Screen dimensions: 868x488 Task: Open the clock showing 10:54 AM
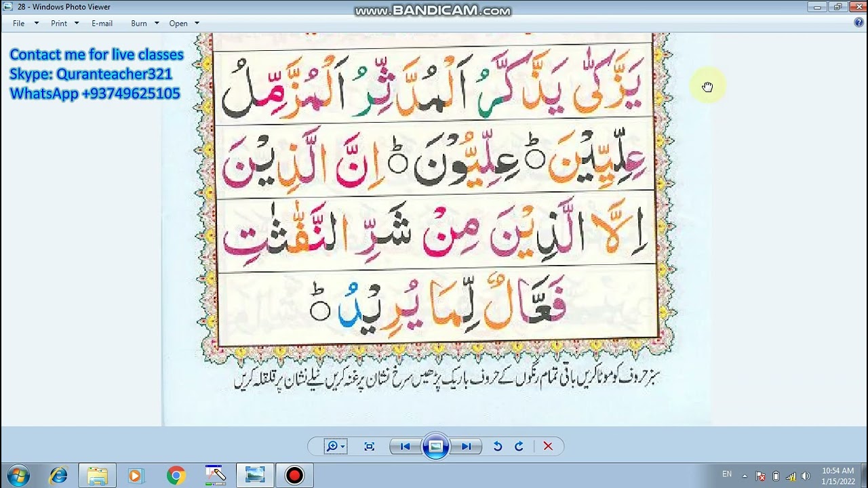point(838,476)
